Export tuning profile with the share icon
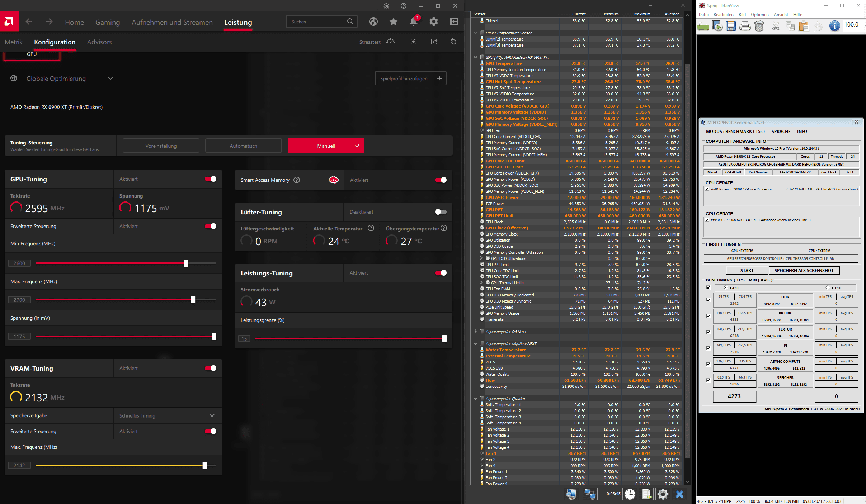The width and height of the screenshot is (866, 504). click(434, 42)
